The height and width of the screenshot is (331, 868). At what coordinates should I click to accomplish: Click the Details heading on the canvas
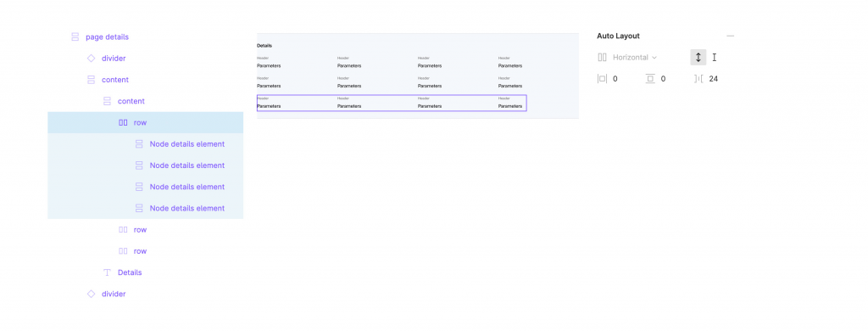pyautogui.click(x=264, y=46)
